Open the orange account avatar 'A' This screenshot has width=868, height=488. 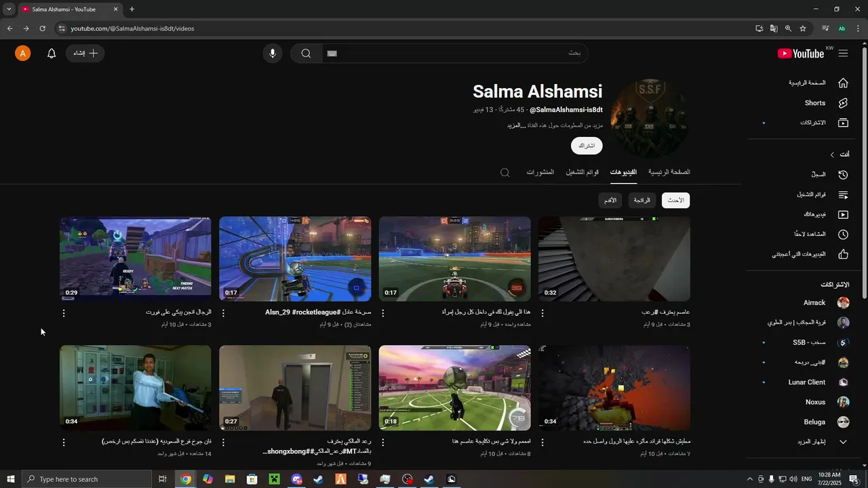click(23, 54)
